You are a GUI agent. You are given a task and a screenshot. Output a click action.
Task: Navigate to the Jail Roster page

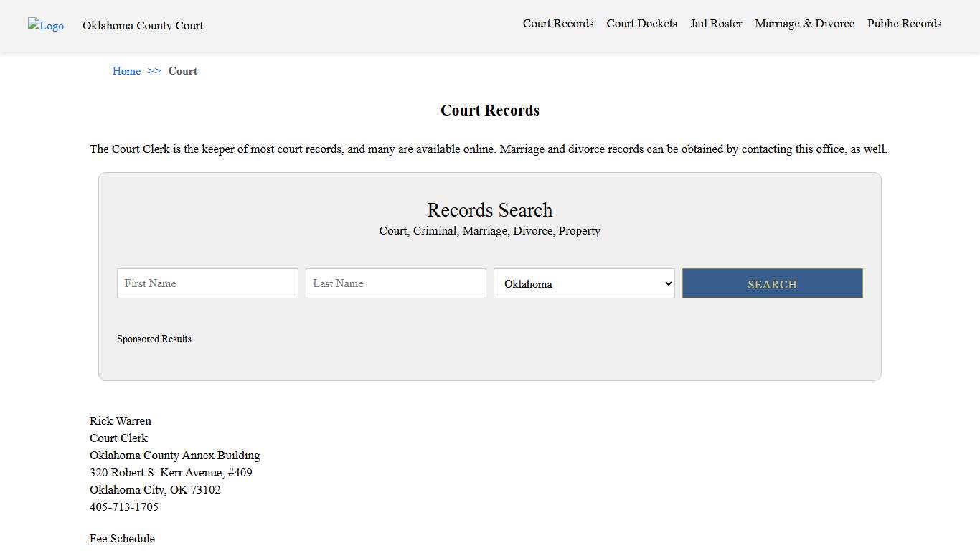tap(716, 24)
